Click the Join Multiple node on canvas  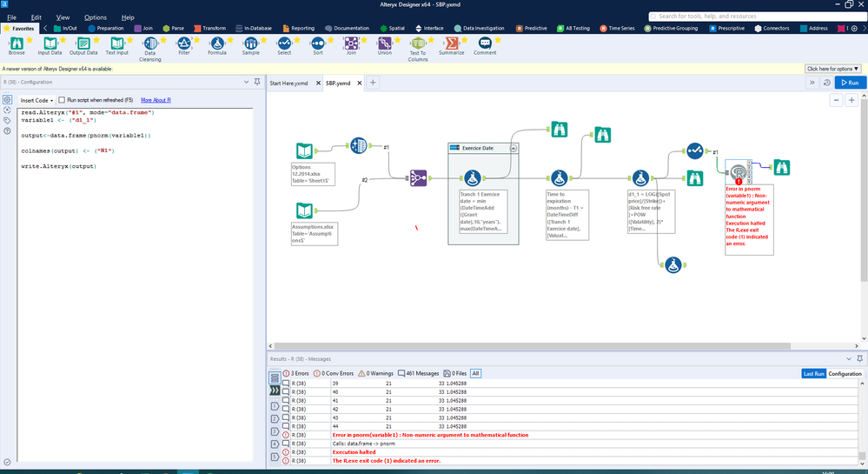pos(418,177)
